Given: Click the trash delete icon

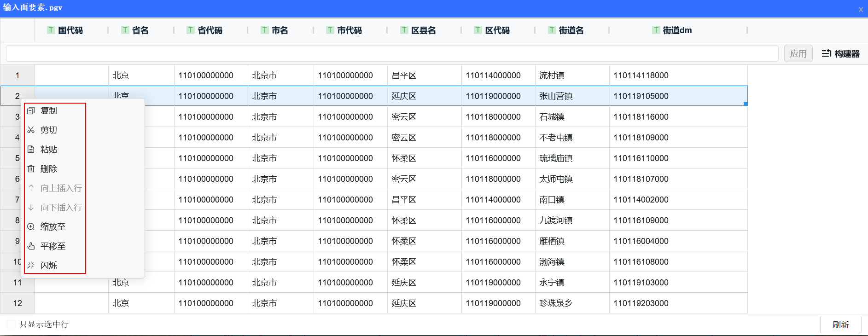Looking at the screenshot, I should 31,168.
